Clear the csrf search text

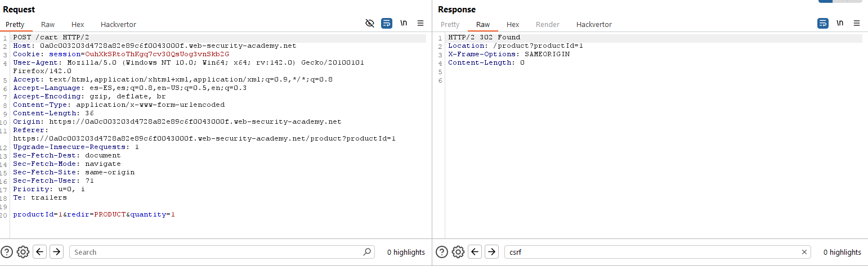tap(804, 252)
